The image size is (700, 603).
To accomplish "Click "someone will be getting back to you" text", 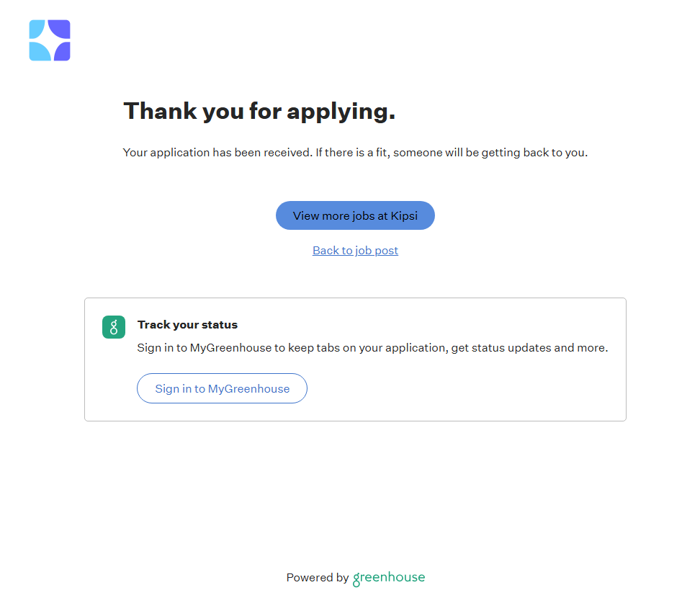I will click(490, 153).
